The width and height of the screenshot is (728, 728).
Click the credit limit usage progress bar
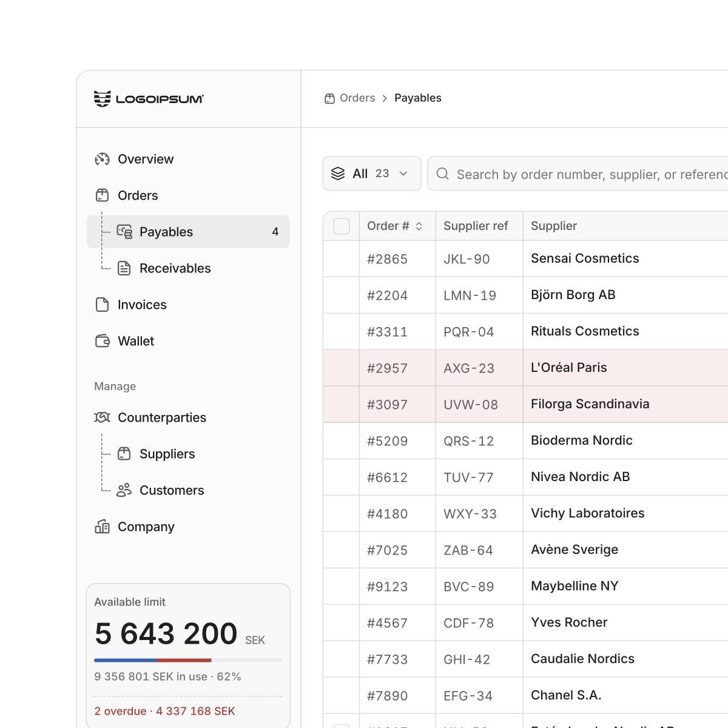188,660
